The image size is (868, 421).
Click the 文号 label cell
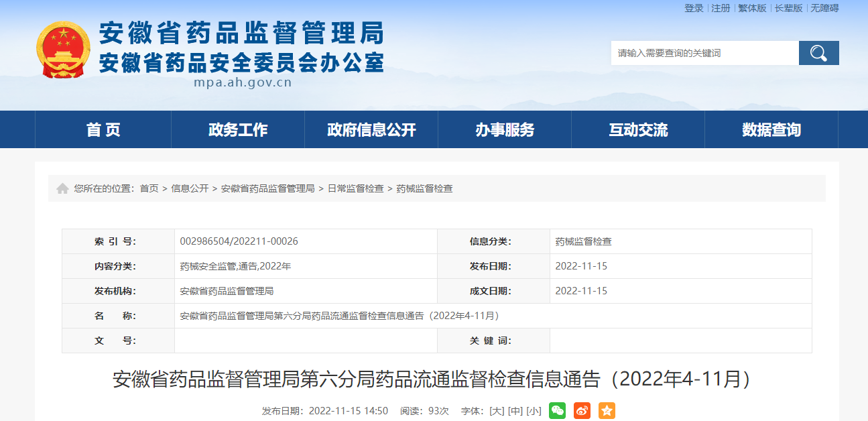pyautogui.click(x=118, y=341)
